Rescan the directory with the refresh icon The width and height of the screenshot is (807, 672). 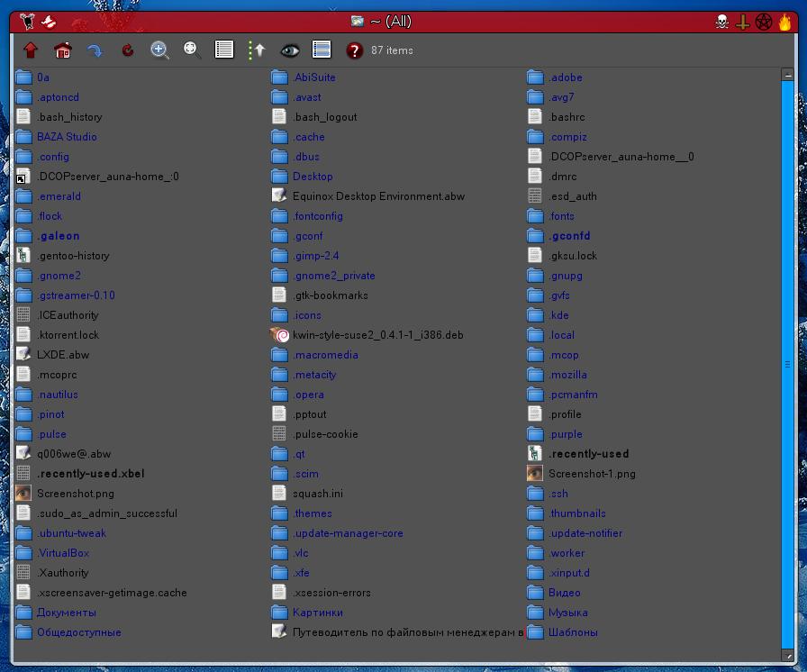coord(127,50)
